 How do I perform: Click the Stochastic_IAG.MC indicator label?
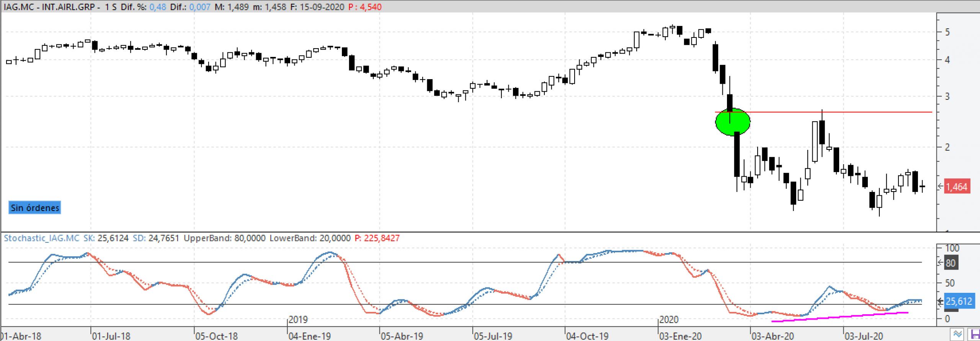[x=41, y=238]
